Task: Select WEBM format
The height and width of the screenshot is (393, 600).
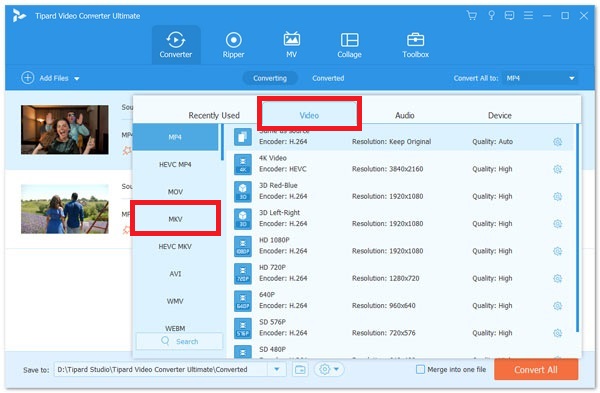Action: coord(176,328)
